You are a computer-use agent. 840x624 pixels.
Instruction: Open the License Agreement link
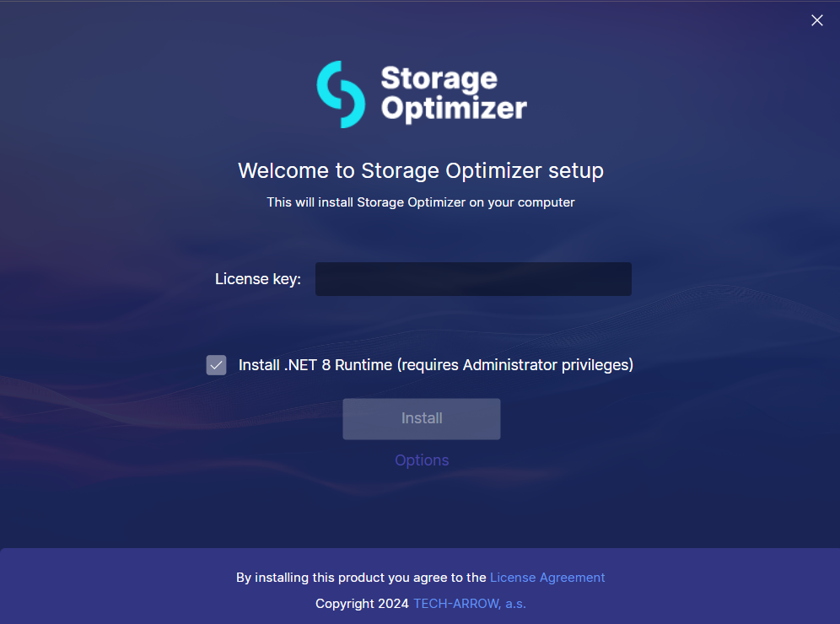coord(547,578)
